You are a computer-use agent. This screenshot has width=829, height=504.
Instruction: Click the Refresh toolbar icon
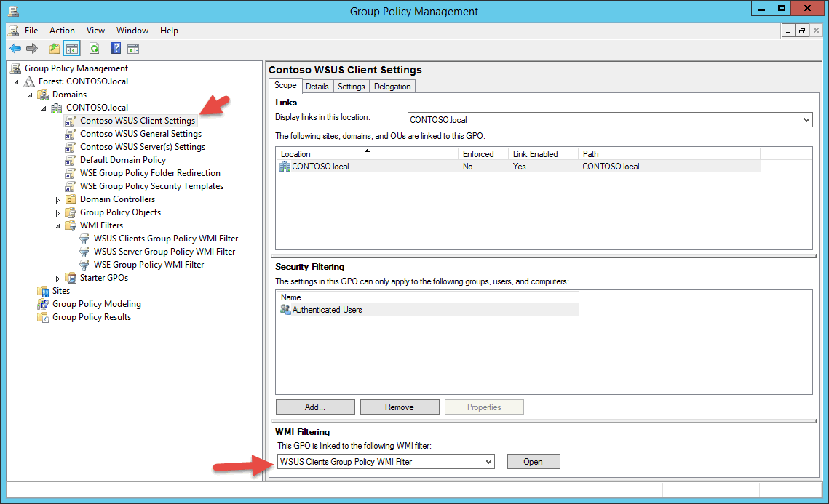[94, 49]
